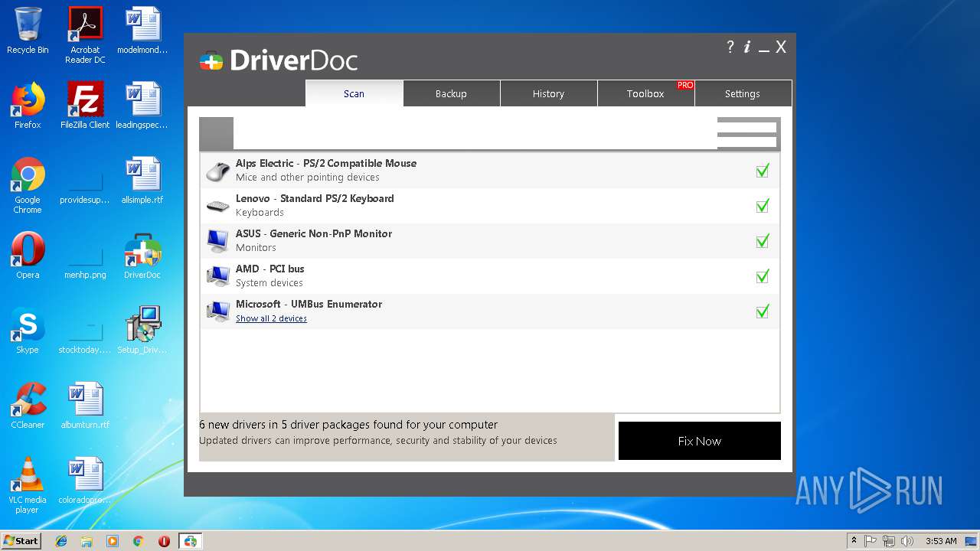This screenshot has width=980, height=551.
Task: Click Show all 2 devices link
Action: (x=271, y=318)
